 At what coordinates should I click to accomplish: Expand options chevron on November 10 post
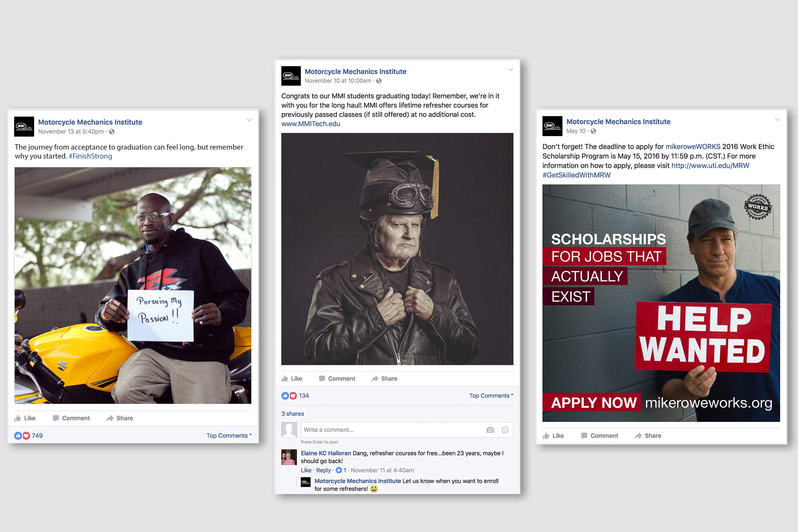tap(511, 69)
